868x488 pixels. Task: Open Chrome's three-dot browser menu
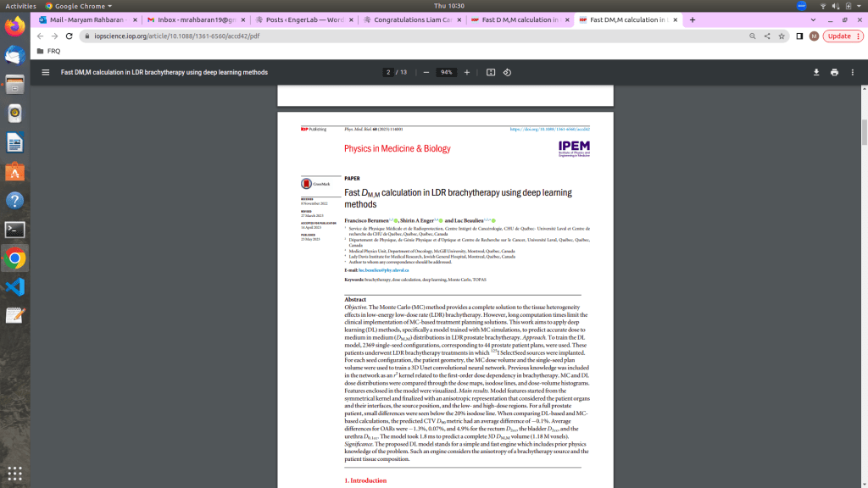pyautogui.click(x=859, y=36)
